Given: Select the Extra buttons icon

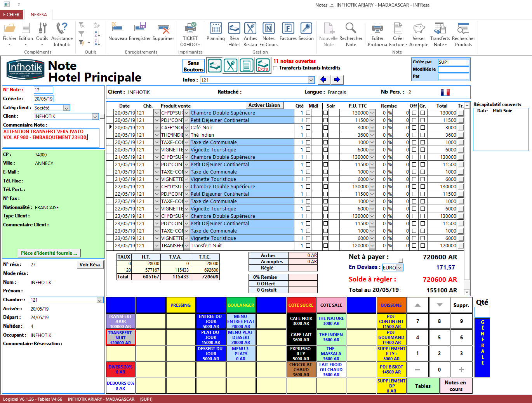Looking at the screenshot, I should point(263,65).
